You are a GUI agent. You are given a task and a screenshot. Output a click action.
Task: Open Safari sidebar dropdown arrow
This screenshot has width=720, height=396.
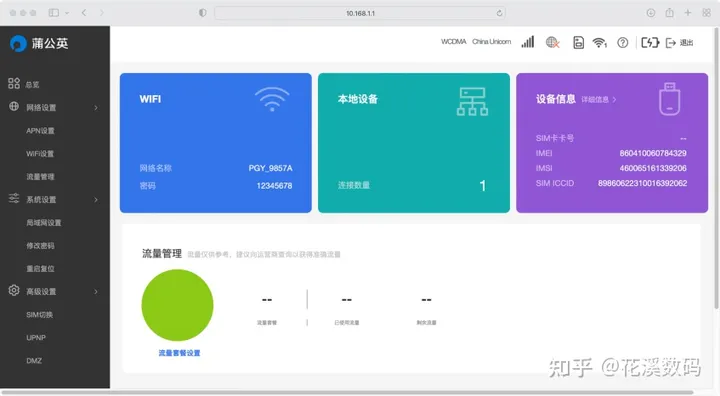67,13
